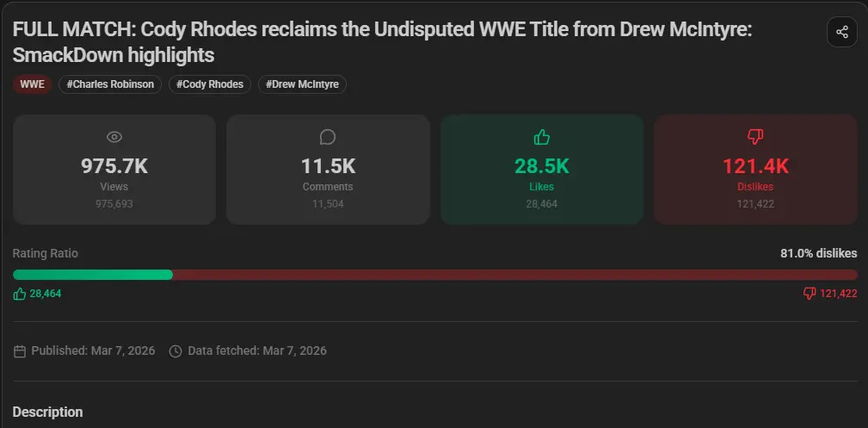The height and width of the screenshot is (428, 868).
Task: Click the red dislikes portion of rating bar
Action: point(514,275)
